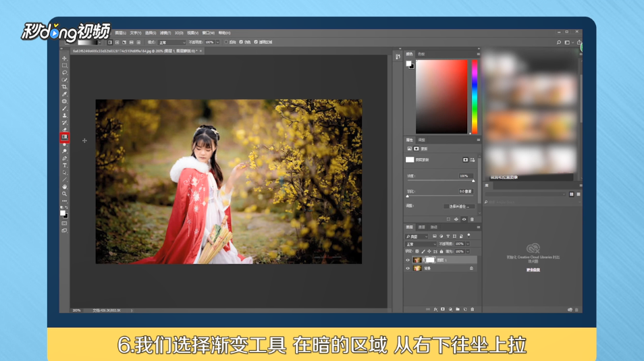Image resolution: width=644 pixels, height=361 pixels.
Task: Select the Path Selection tool
Action: 65,173
